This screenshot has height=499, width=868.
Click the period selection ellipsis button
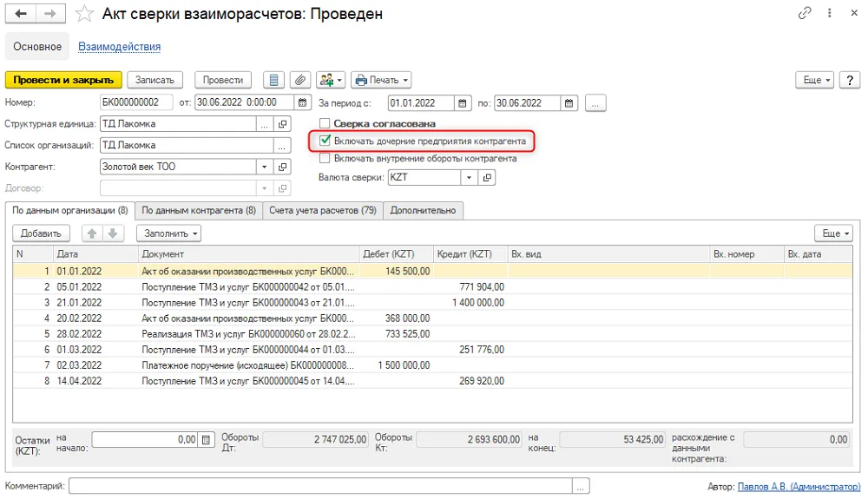(595, 103)
